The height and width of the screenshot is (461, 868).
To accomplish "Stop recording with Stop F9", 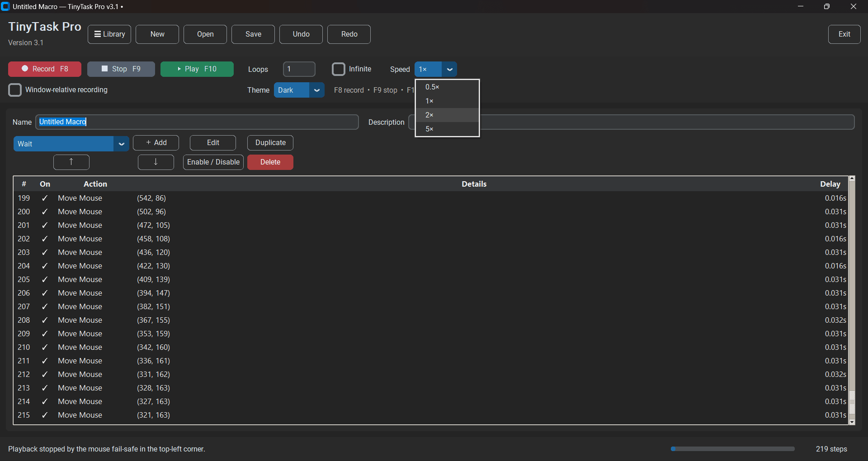I will [x=121, y=69].
